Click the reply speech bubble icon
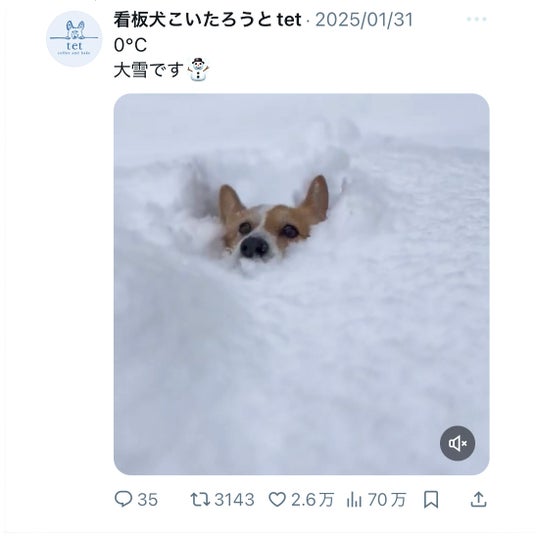Viewport: 536px width, 536px height. [123, 499]
